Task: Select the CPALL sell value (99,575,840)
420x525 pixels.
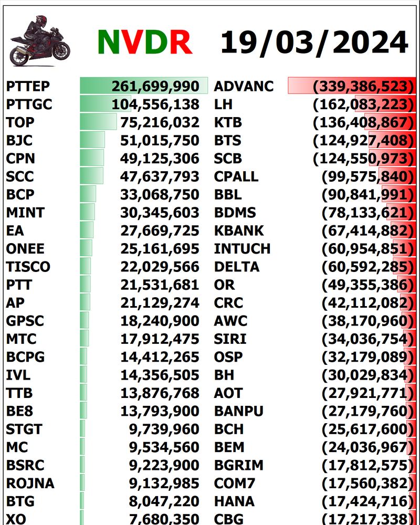Action: point(365,176)
